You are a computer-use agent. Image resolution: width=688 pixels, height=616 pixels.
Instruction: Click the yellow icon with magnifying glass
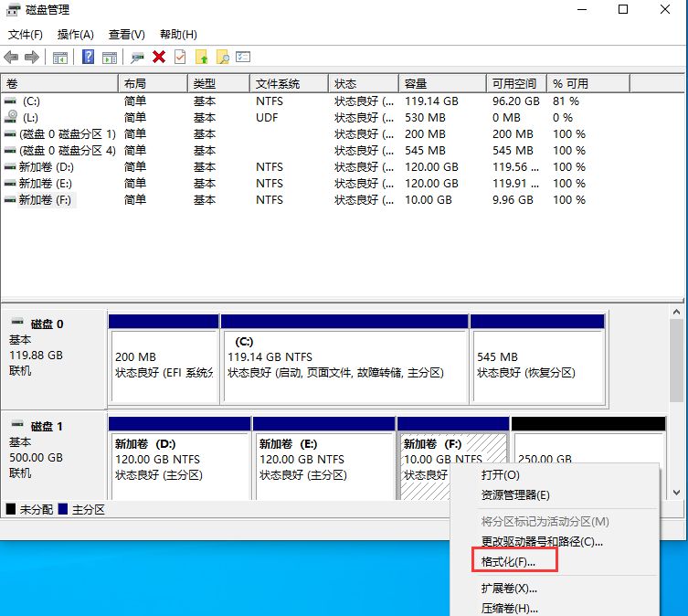coord(222,58)
